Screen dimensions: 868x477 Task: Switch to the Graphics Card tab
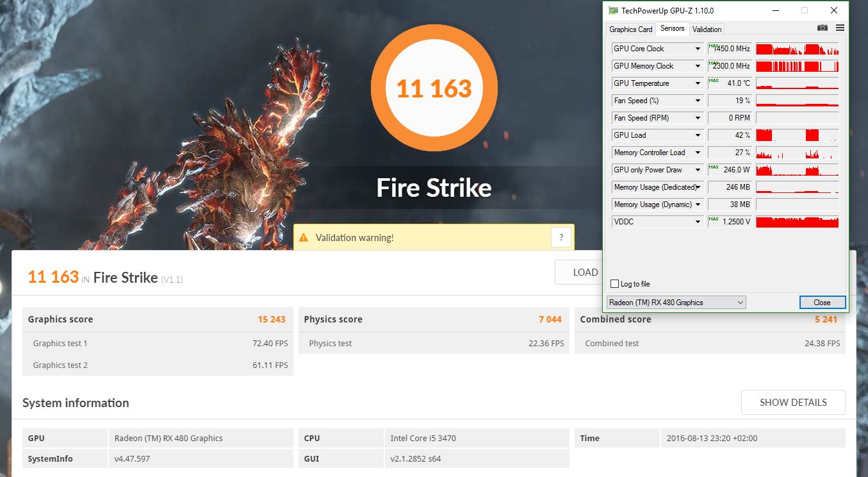(631, 29)
